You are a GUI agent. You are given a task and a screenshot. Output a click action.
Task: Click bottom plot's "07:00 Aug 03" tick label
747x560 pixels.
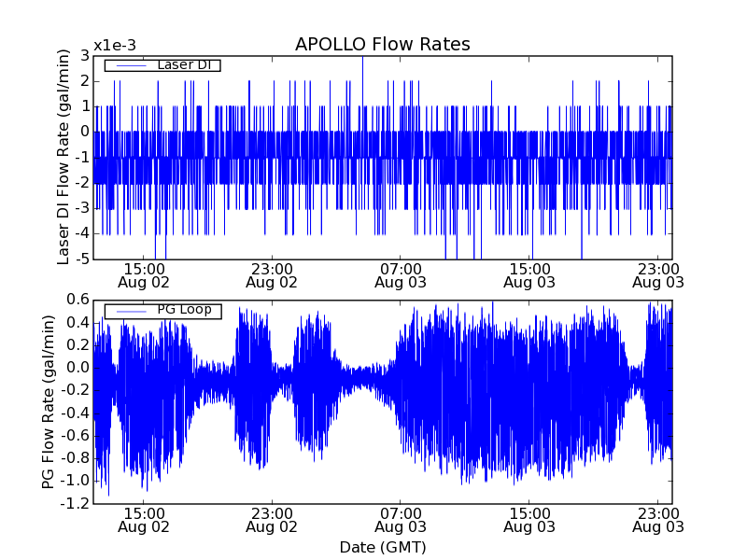pos(401,519)
